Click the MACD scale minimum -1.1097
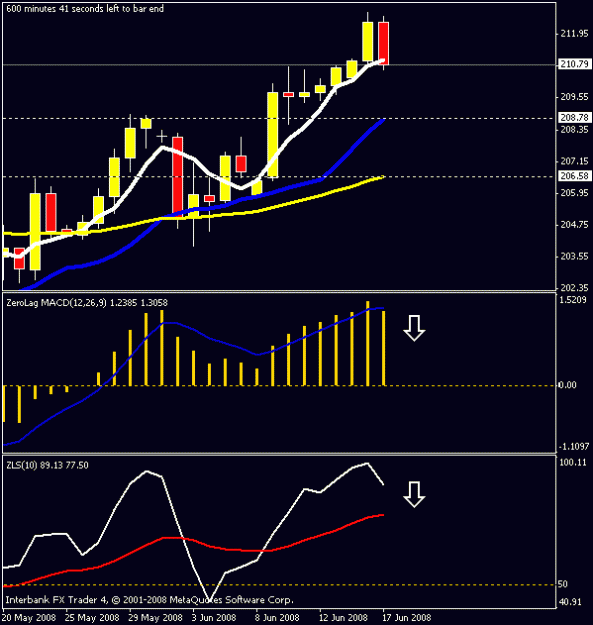Screen dimensions: 593x625 (573, 446)
